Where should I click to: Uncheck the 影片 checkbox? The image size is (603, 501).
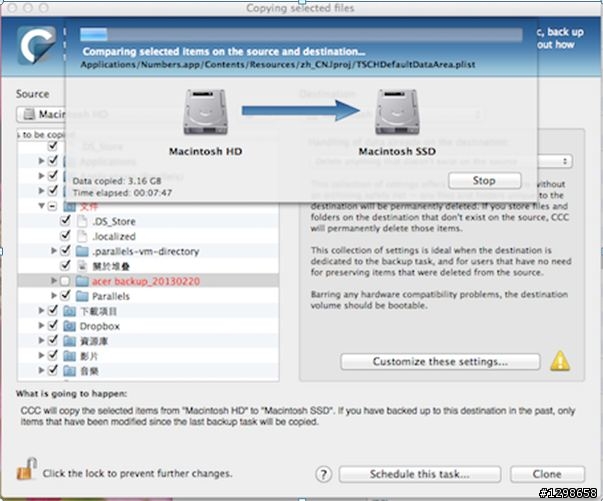(53, 356)
